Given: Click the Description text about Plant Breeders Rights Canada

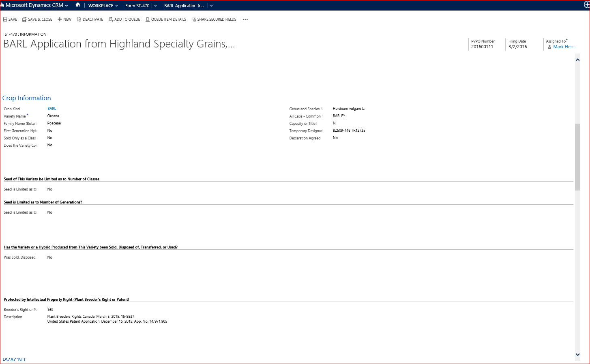Looking at the screenshot, I should pyautogui.click(x=107, y=319).
